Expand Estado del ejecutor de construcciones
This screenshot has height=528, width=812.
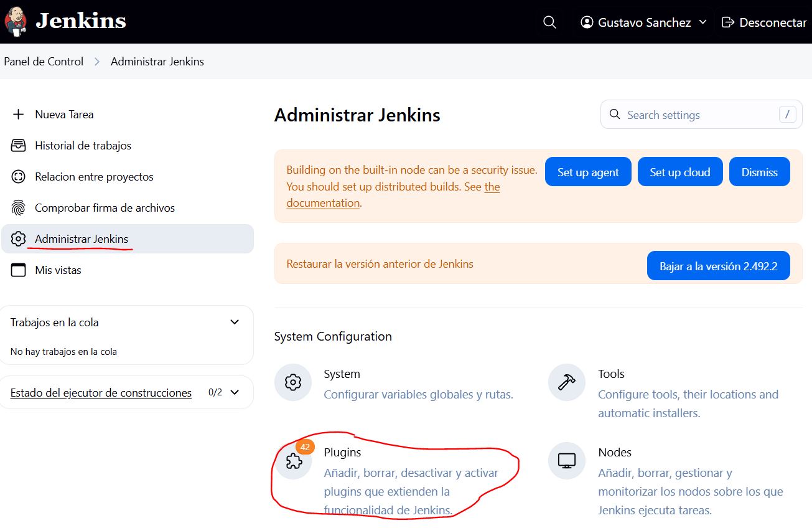(234, 392)
